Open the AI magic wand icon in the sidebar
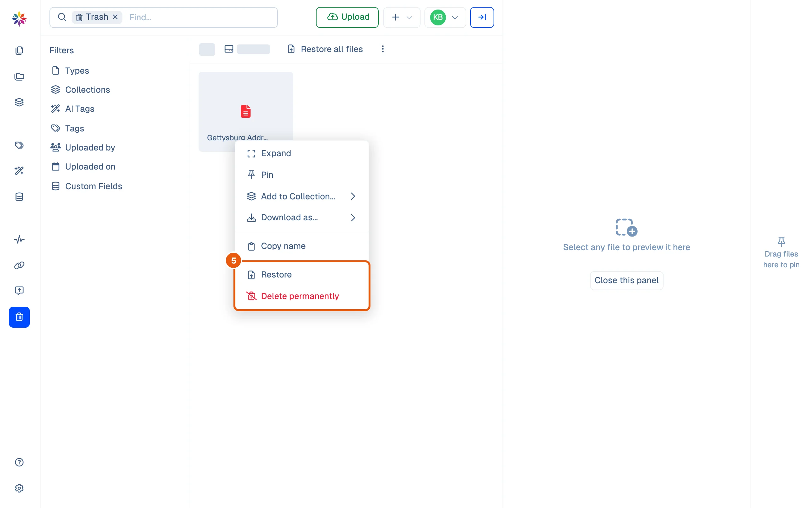 pyautogui.click(x=19, y=171)
